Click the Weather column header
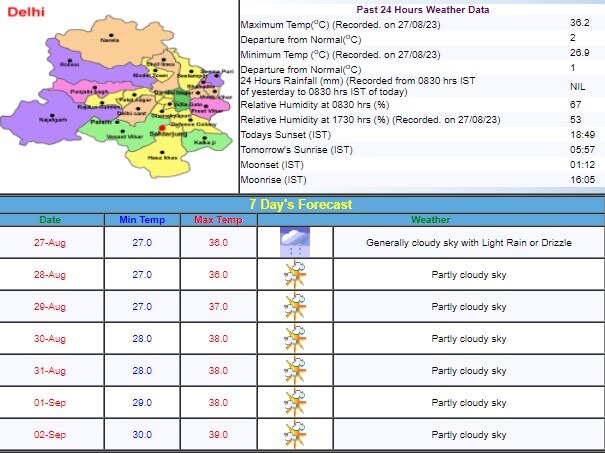Screen dimensions: 605x453 pos(430,219)
